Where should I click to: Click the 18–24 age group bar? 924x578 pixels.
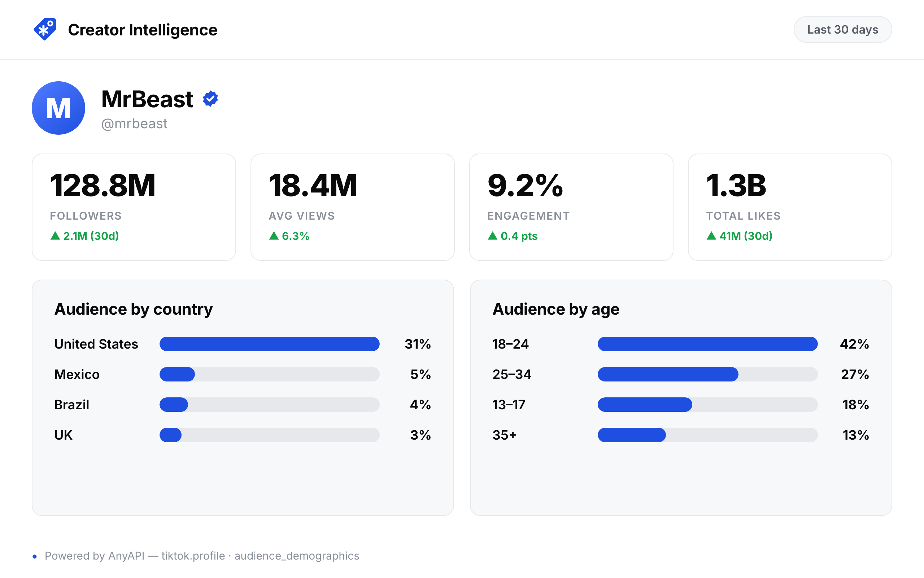click(707, 344)
